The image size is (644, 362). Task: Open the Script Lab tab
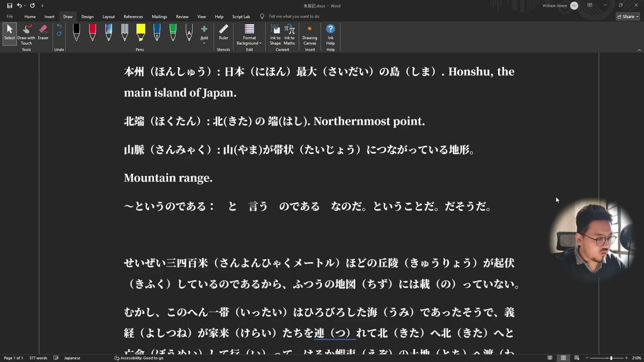(x=241, y=17)
